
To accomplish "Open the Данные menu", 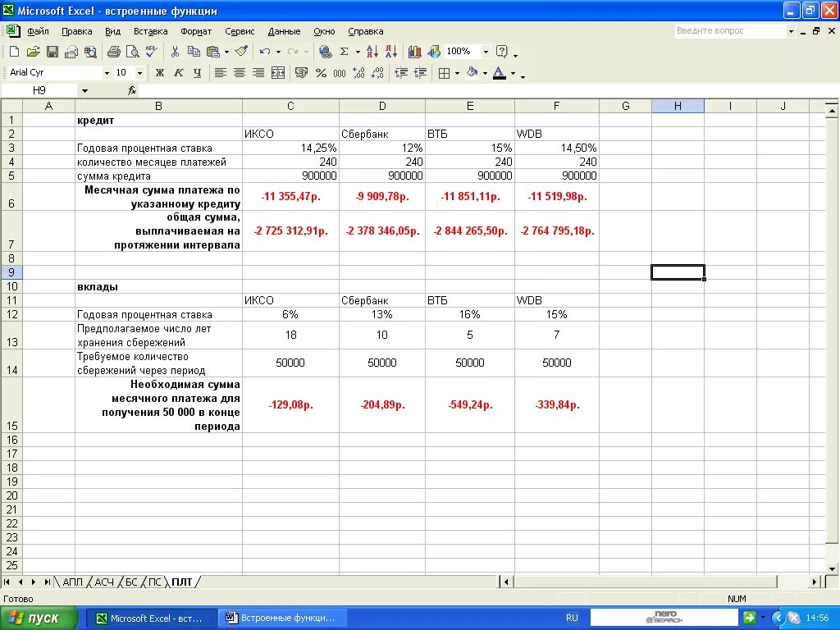I will [284, 31].
